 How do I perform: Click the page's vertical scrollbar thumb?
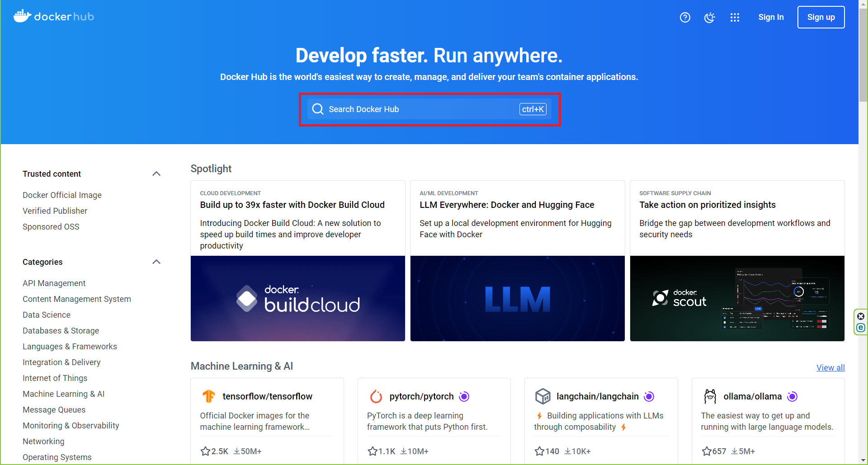click(x=863, y=54)
